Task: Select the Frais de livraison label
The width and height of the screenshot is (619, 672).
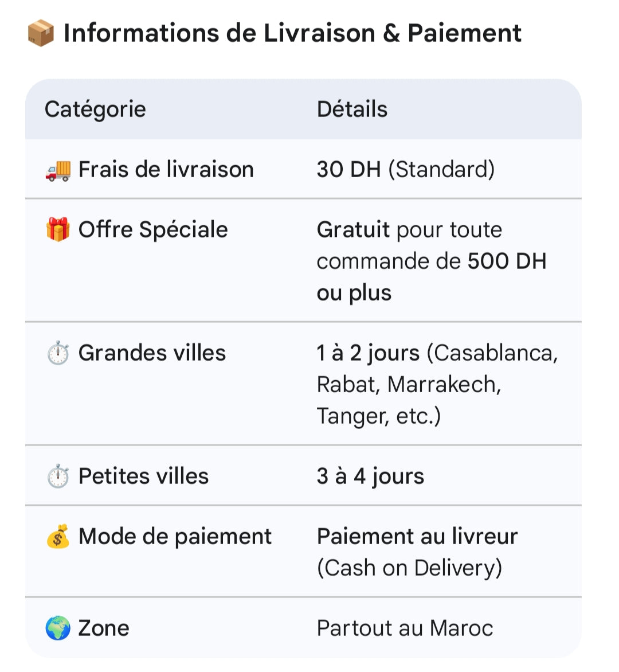Action: point(166,170)
